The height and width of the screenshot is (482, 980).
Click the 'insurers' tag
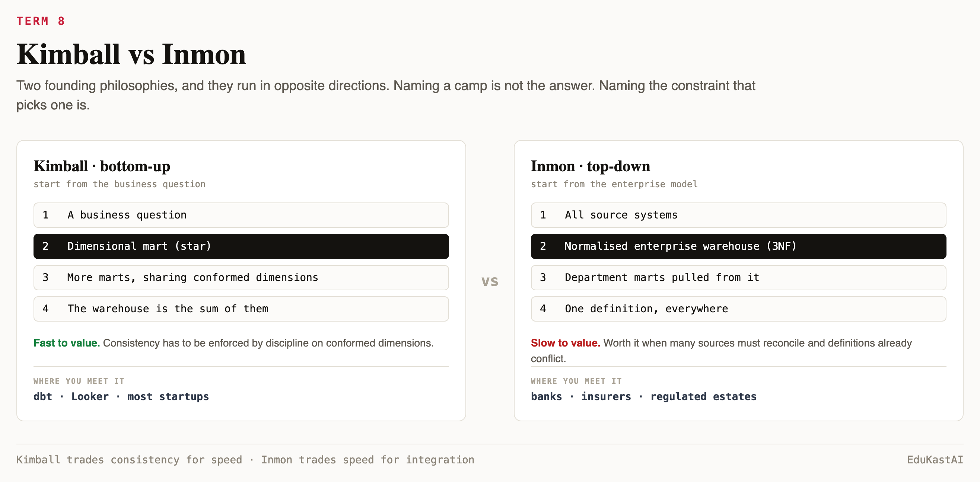coord(606,396)
